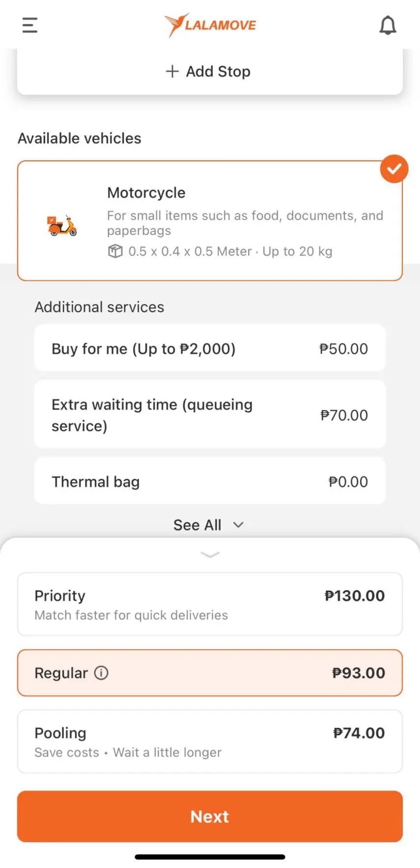Tap the package dimensions box icon
420x868 pixels.
(x=115, y=251)
